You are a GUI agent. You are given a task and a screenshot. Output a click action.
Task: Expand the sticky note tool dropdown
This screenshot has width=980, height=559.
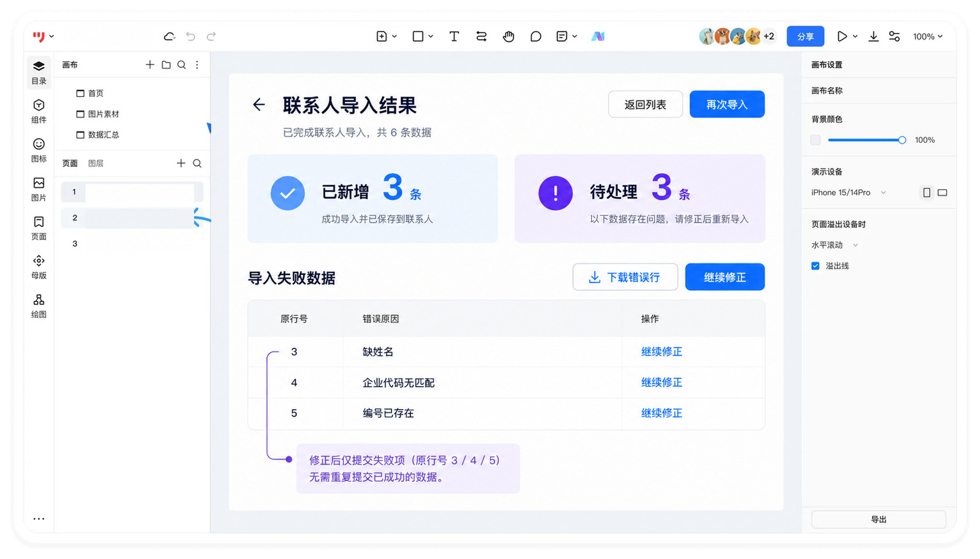(x=575, y=36)
